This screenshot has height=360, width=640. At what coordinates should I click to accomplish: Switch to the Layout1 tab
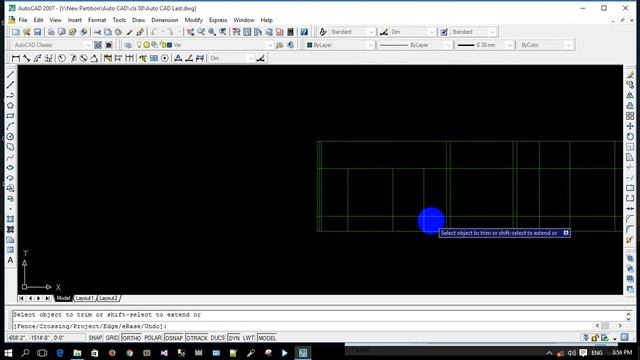coord(84,298)
